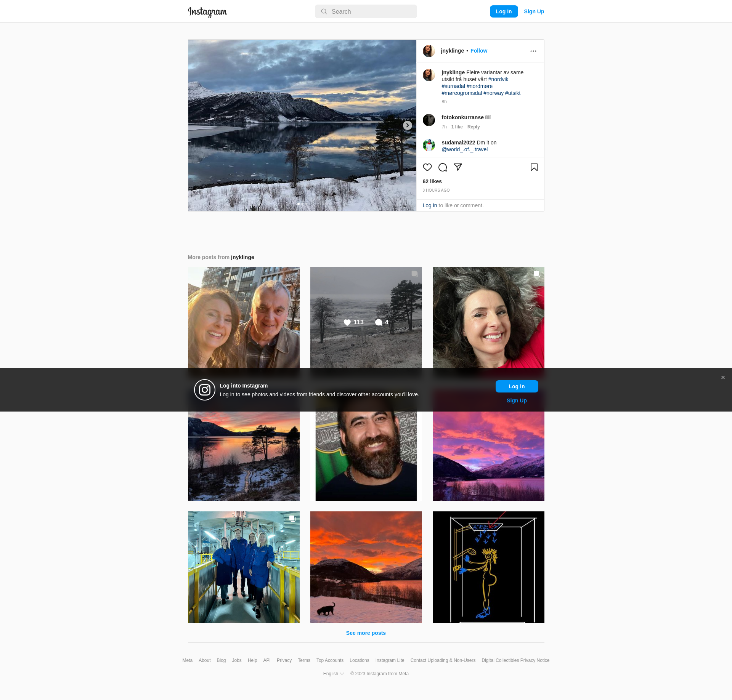Screen dimensions: 732x700
Task: Open fotokonkurranse commenter avatar
Action: [429, 120]
